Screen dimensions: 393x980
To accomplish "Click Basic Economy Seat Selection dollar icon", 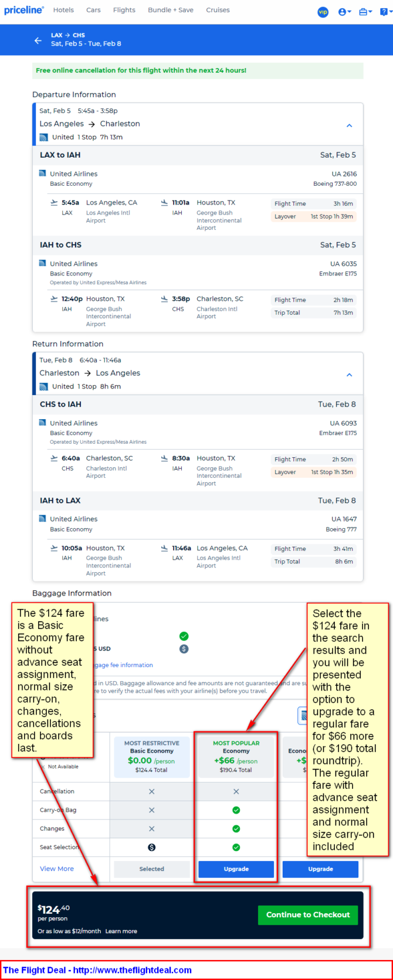I will (151, 847).
